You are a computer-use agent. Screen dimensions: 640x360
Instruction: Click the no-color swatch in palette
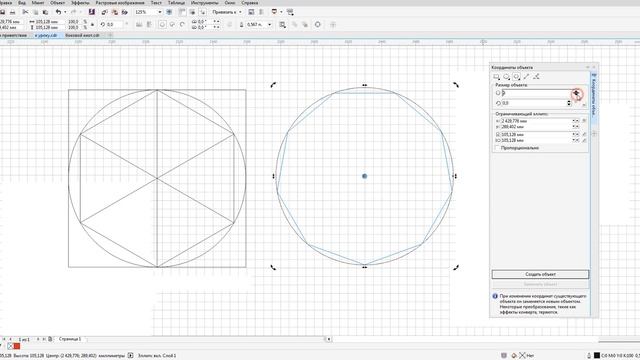(11, 346)
